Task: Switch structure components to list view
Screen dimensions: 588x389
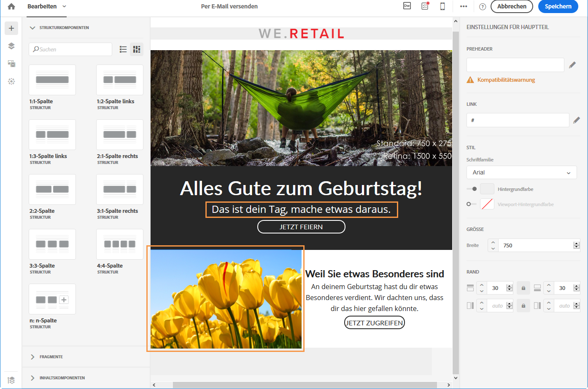Action: (x=123, y=49)
